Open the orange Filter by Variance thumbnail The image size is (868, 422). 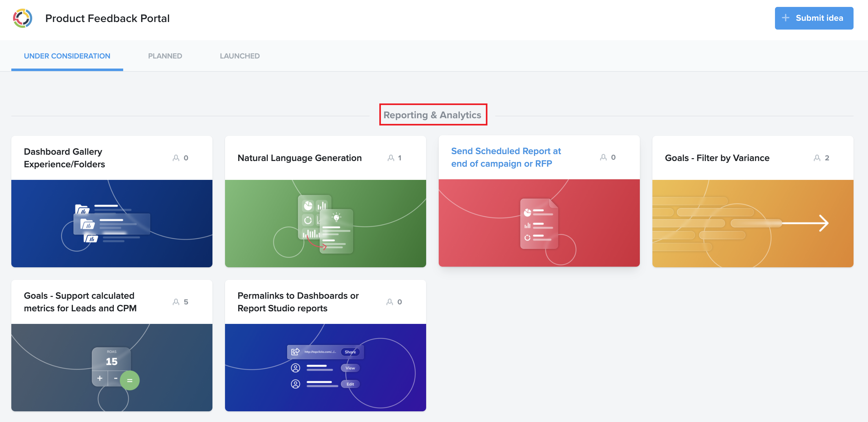[753, 223]
